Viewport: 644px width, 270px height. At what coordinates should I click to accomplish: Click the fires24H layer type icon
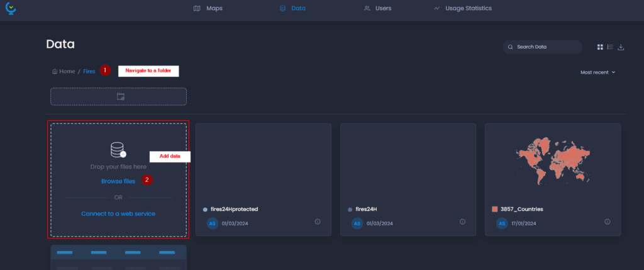pyautogui.click(x=350, y=210)
